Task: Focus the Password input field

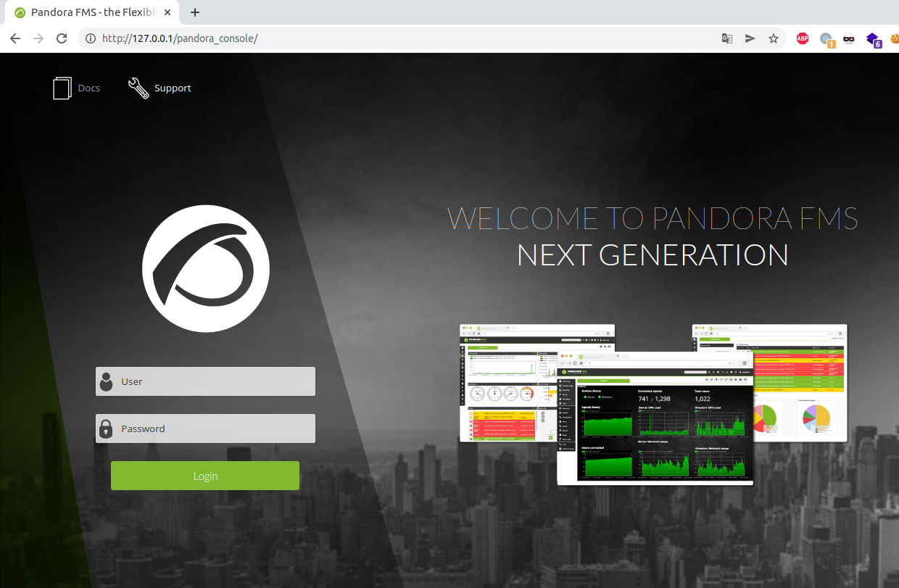Action: (x=205, y=428)
